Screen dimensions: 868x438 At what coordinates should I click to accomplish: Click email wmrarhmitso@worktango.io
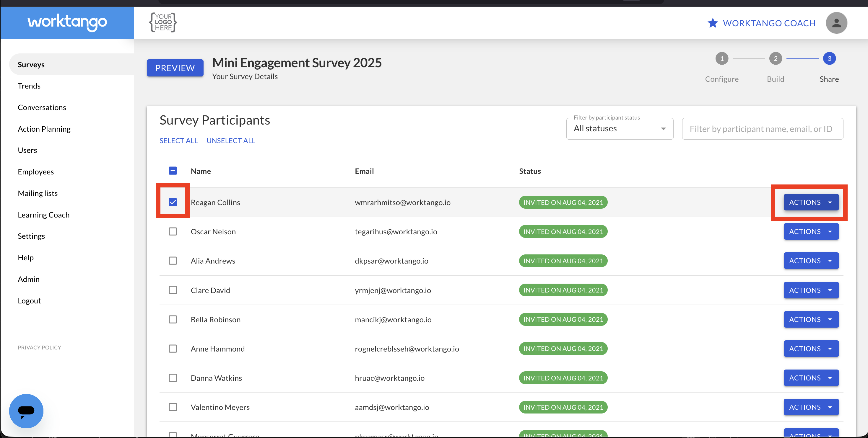(x=403, y=202)
